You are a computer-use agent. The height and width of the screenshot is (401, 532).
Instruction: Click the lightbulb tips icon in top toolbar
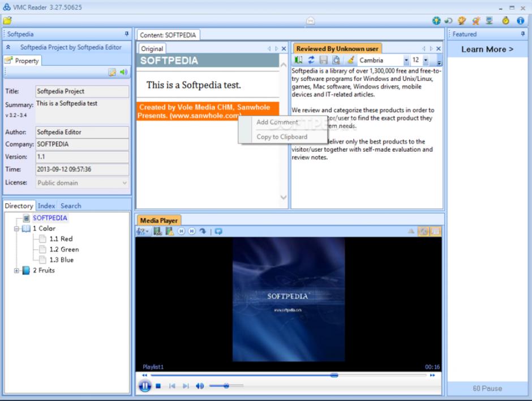pyautogui.click(x=436, y=21)
